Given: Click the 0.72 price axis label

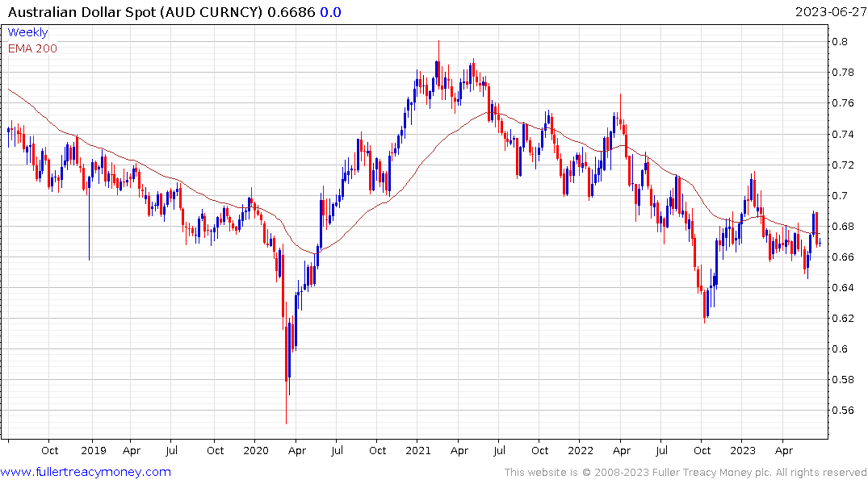Looking at the screenshot, I should click(x=842, y=165).
